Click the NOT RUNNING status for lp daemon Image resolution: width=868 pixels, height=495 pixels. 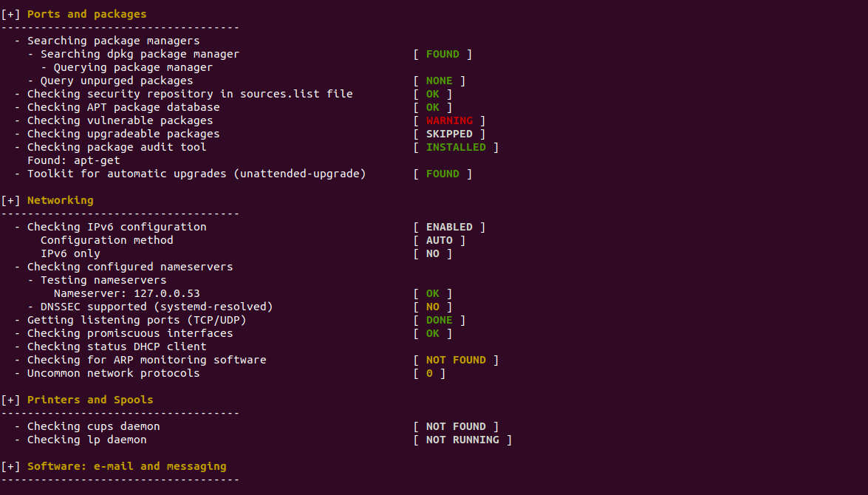click(x=462, y=440)
